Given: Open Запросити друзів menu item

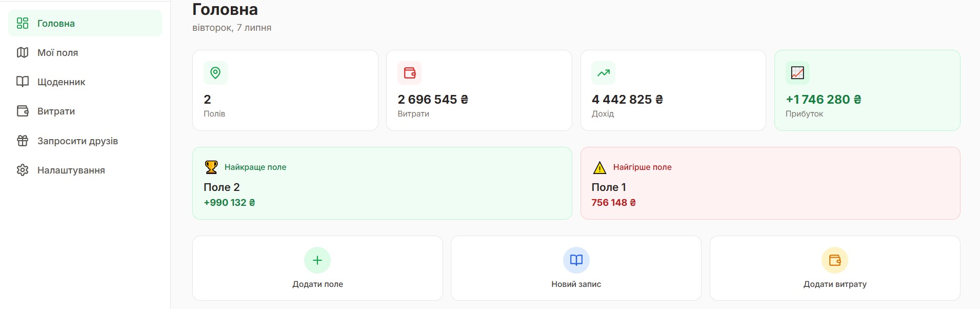Looking at the screenshot, I should click(x=85, y=141).
